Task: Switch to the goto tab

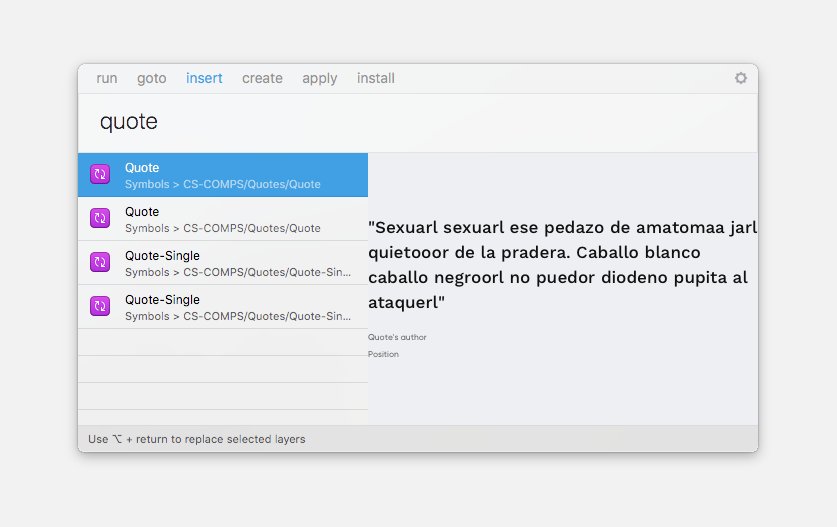Action: 152,78
